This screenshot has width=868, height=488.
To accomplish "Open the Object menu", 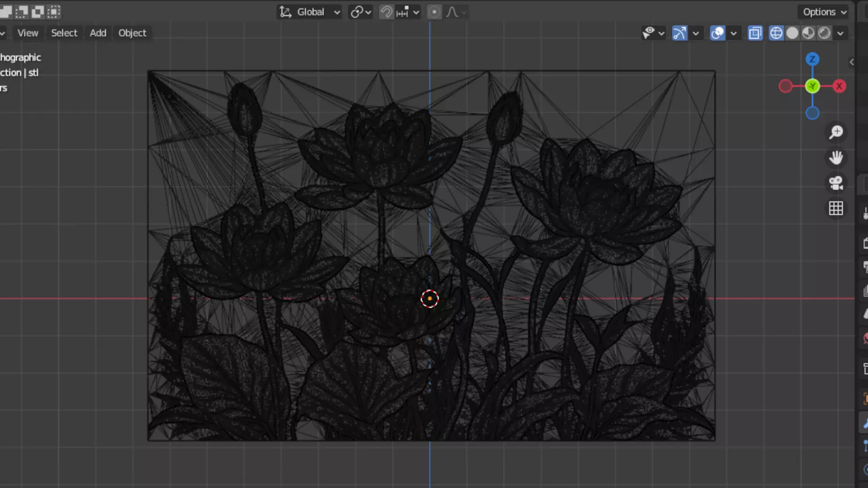I will (x=132, y=33).
